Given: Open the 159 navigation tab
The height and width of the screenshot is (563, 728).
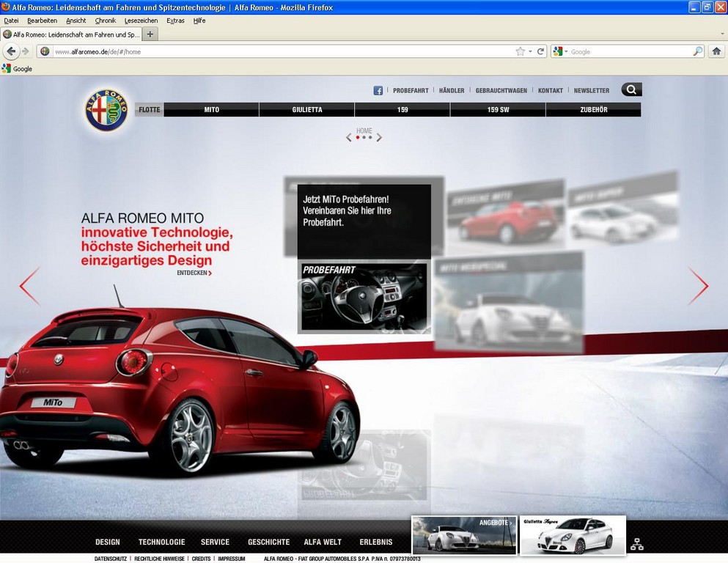Looking at the screenshot, I should pos(402,110).
